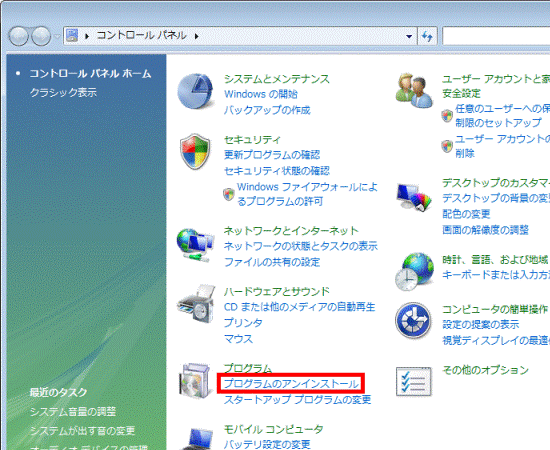Click 設定の提案の表示 link
The image size is (550, 450).
(x=481, y=324)
